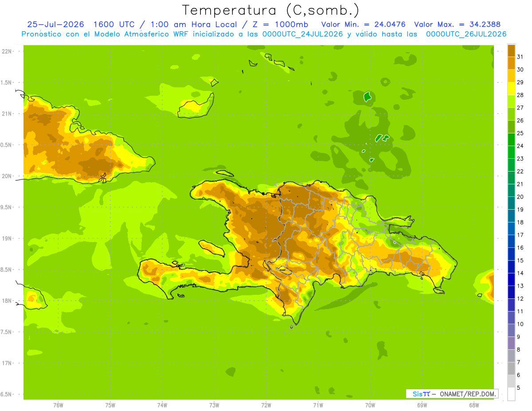Click the '6.5N' latitude tick label
Screen dimensions: 532x411
point(7,394)
